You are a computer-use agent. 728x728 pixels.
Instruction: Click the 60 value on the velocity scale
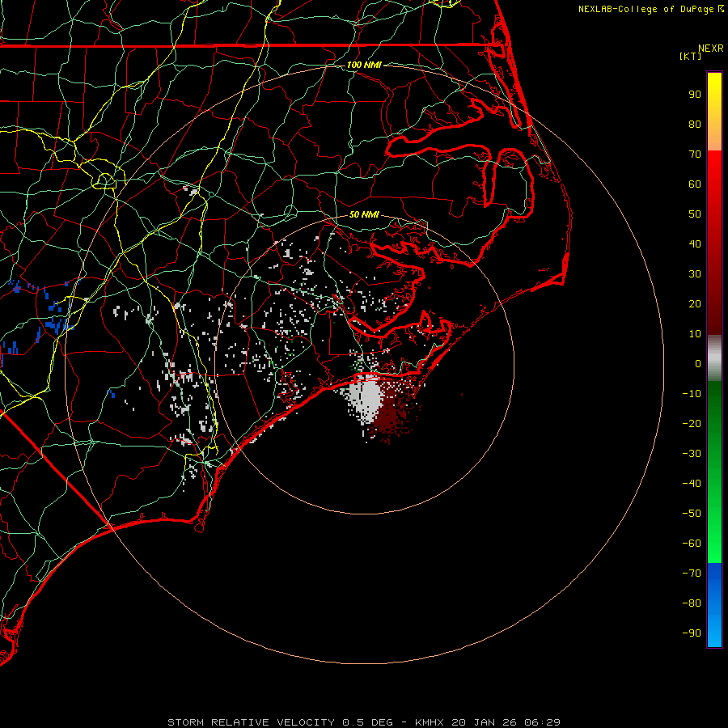point(695,184)
